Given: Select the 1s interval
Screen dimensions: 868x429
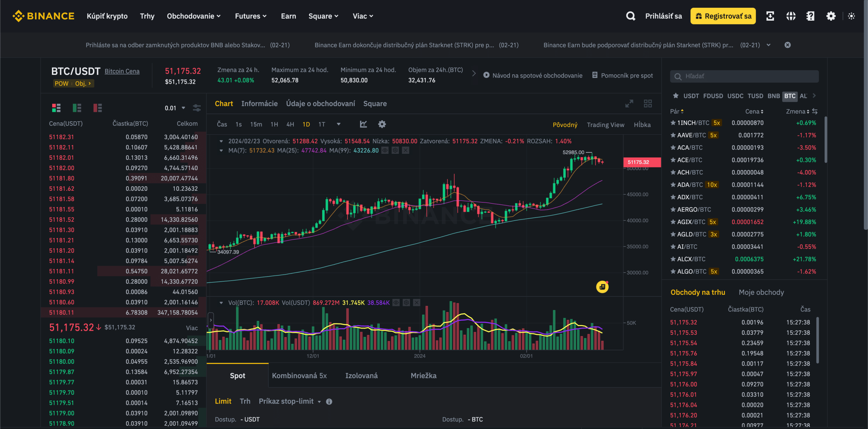Looking at the screenshot, I should (239, 124).
